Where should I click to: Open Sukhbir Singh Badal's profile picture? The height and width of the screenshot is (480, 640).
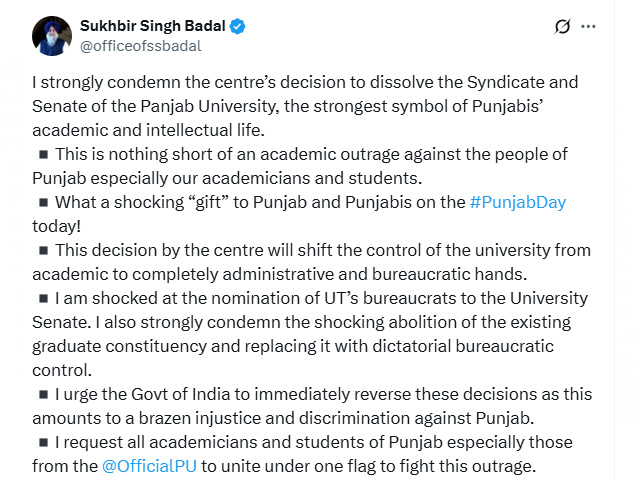[x=52, y=35]
